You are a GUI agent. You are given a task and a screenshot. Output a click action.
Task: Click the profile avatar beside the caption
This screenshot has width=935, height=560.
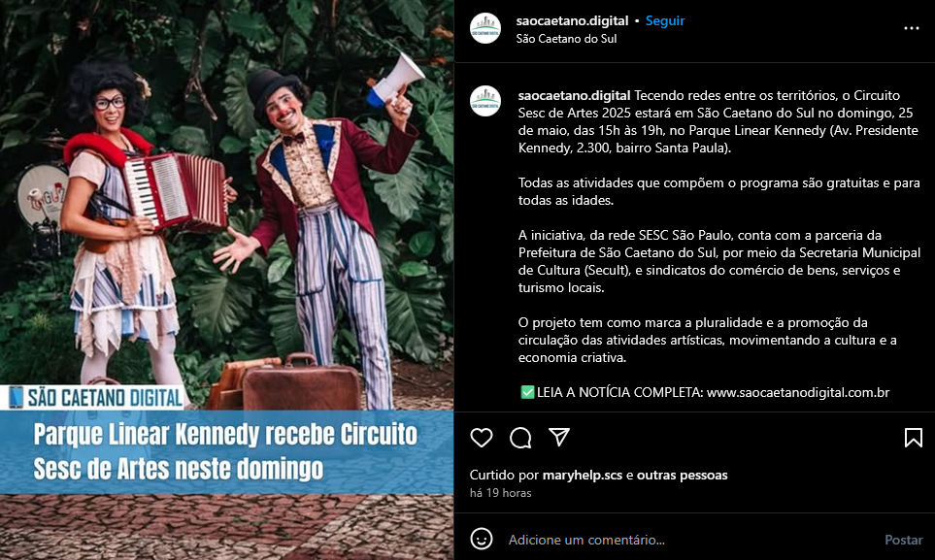pyautogui.click(x=485, y=101)
